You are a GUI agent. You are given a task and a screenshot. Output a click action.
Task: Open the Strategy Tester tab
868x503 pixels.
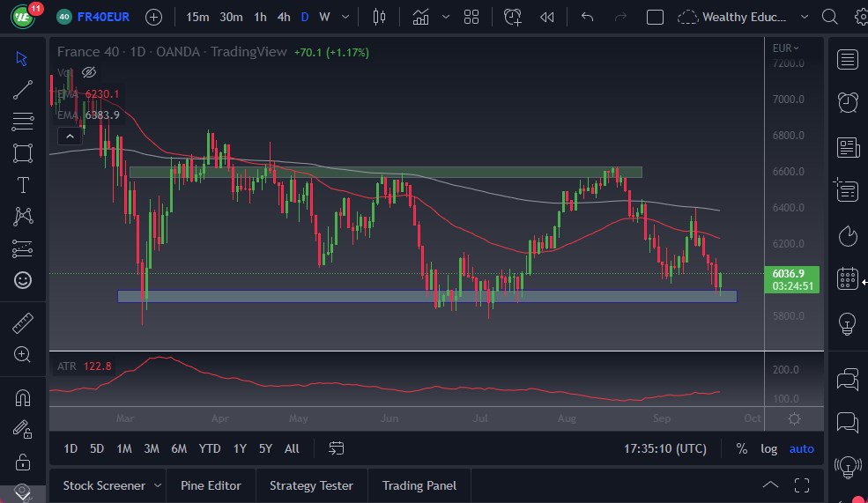(x=311, y=485)
